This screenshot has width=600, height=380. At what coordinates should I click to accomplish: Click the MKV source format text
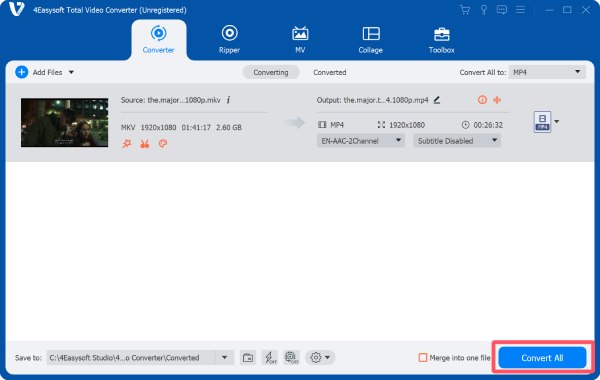128,127
